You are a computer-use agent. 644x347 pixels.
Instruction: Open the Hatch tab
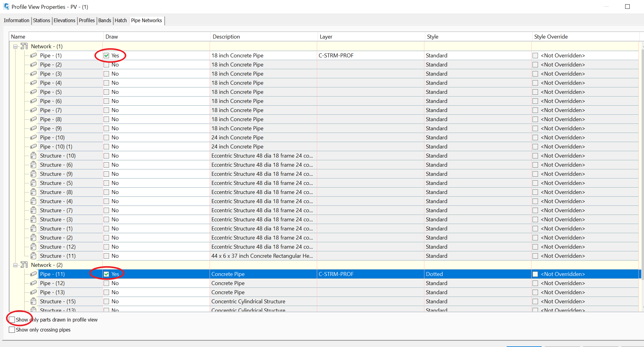pos(121,20)
